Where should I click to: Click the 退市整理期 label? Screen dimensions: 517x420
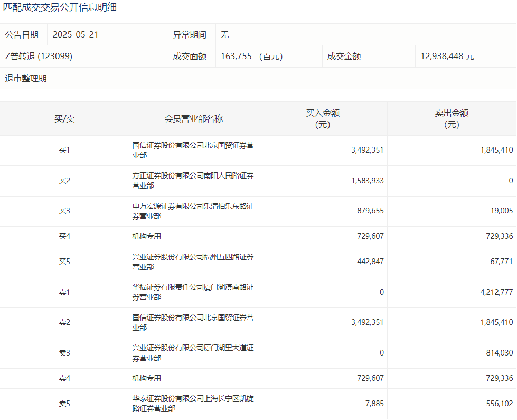click(26, 79)
